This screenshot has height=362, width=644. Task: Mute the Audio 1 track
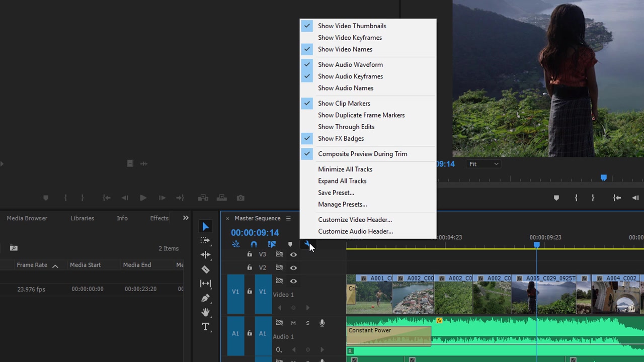pyautogui.click(x=293, y=323)
